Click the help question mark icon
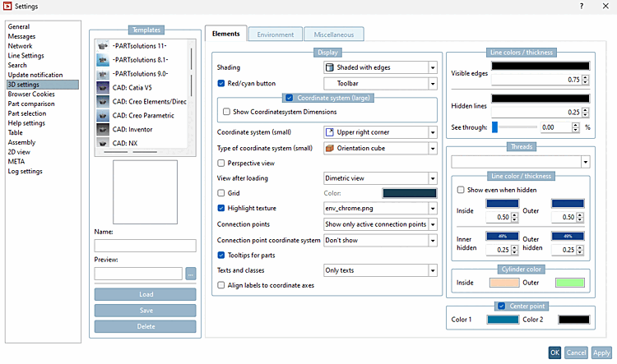The height and width of the screenshot is (364, 617). (x=581, y=6)
